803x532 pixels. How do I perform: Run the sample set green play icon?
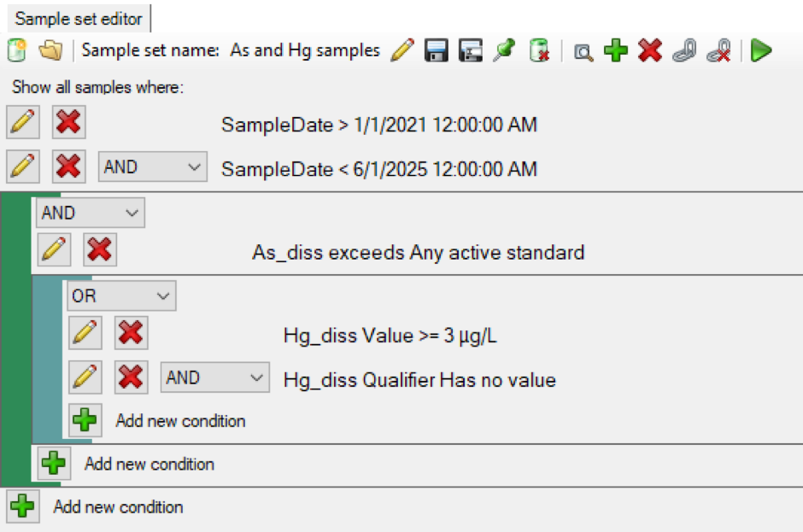(x=761, y=50)
